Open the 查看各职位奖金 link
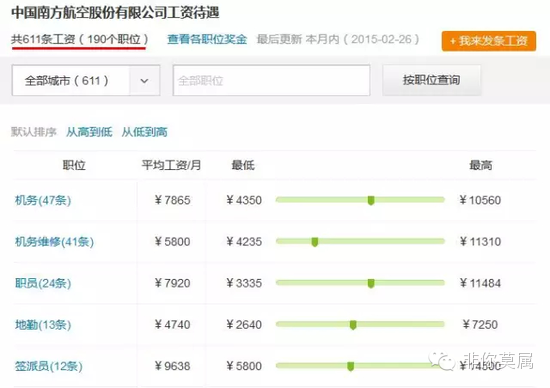 tap(207, 39)
